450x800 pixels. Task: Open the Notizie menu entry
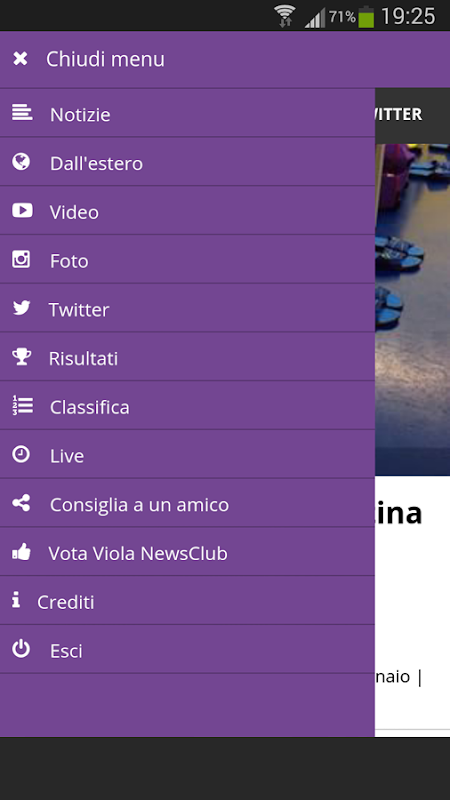coord(187,113)
